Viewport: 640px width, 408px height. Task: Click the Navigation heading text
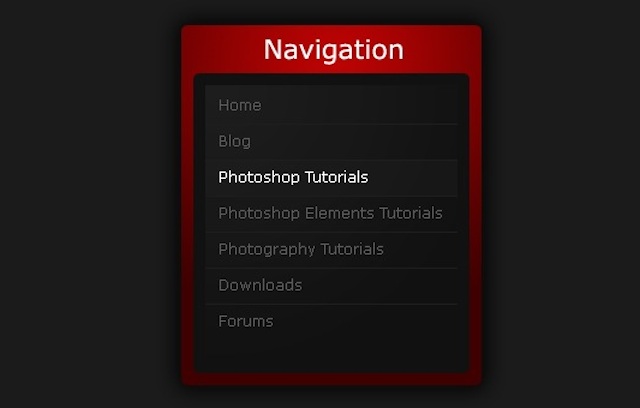(x=333, y=50)
